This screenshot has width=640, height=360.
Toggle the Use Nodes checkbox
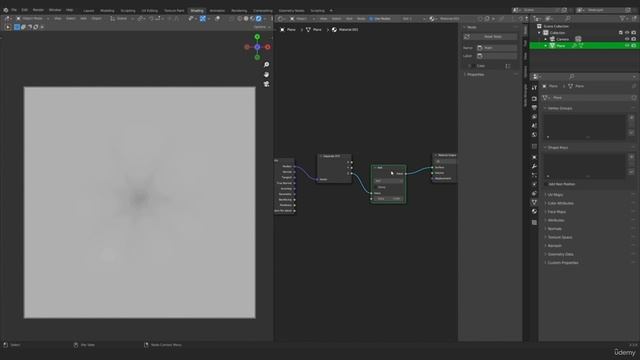click(x=371, y=19)
